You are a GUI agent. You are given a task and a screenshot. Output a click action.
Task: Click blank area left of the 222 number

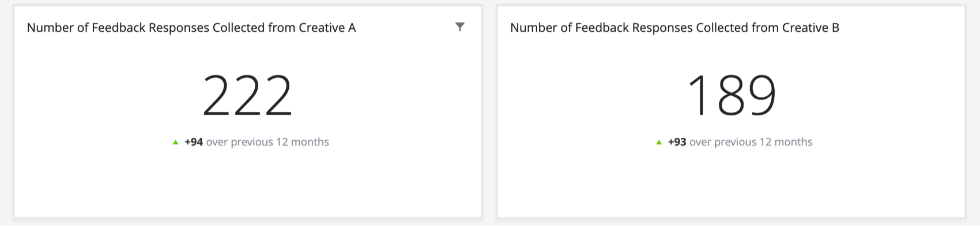[110, 96]
